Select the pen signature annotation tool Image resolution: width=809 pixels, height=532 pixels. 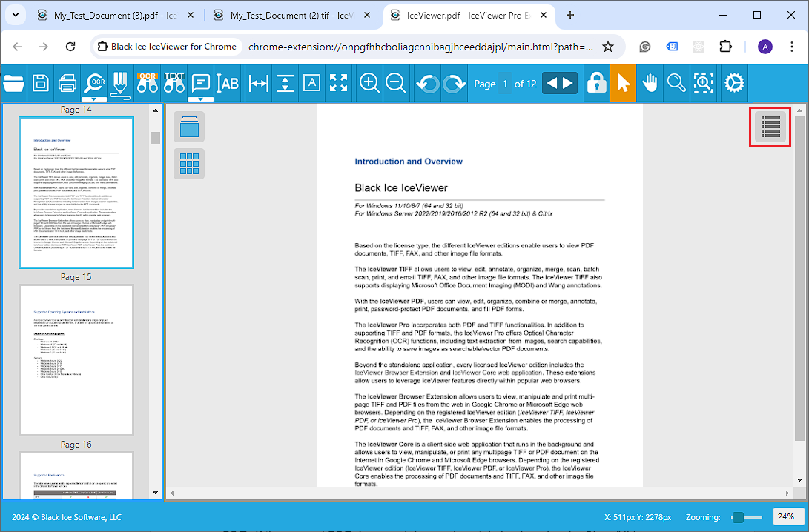point(120,84)
